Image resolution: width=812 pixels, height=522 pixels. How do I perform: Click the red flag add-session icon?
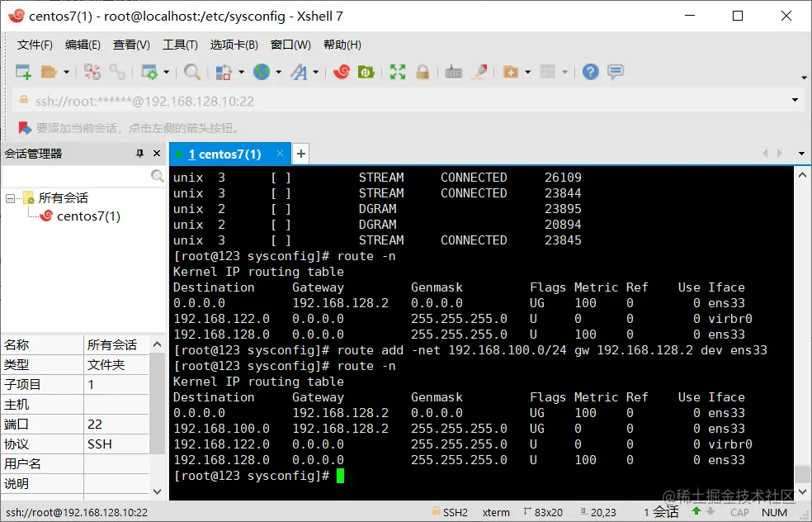point(24,127)
